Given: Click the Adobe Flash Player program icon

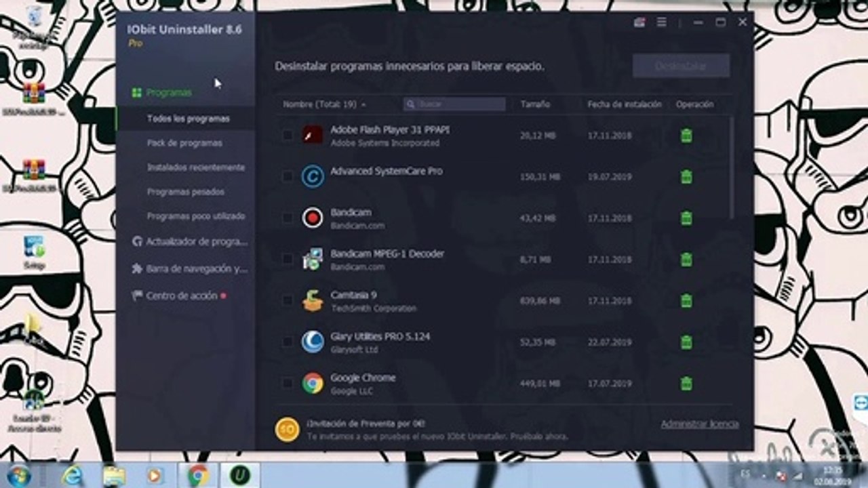Looking at the screenshot, I should [x=313, y=135].
